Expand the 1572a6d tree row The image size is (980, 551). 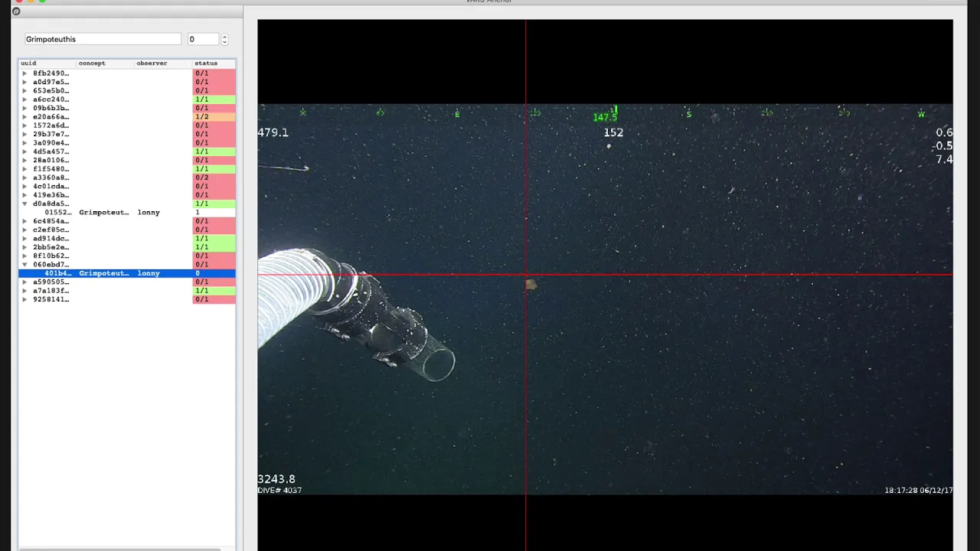(x=24, y=126)
